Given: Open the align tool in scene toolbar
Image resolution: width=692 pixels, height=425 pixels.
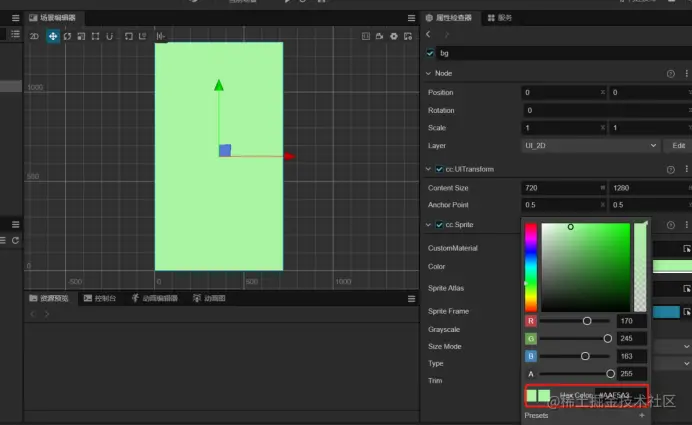Looking at the screenshot, I should 161,36.
